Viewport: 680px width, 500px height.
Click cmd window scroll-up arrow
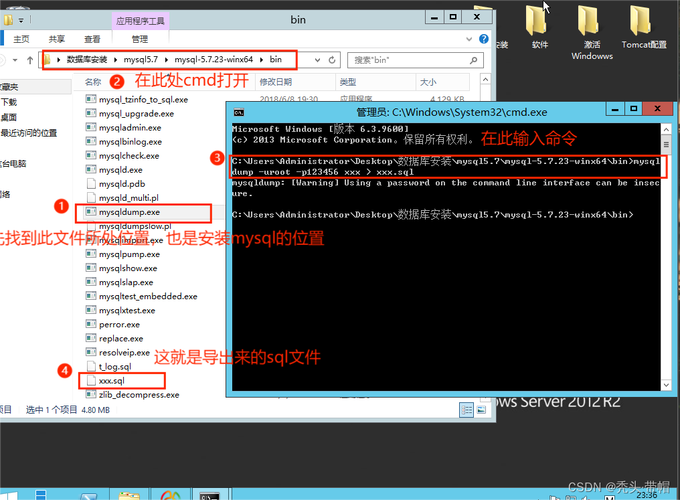click(x=666, y=129)
